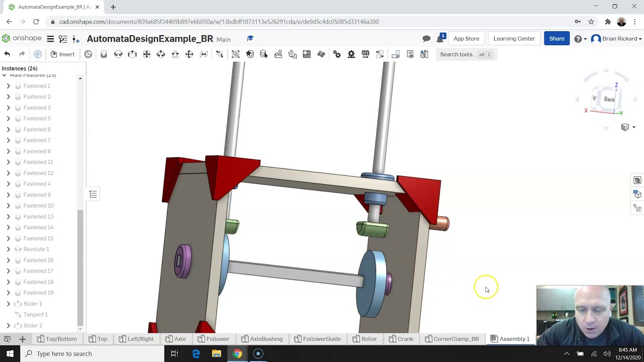Collapse the Mate Features group

4,75
